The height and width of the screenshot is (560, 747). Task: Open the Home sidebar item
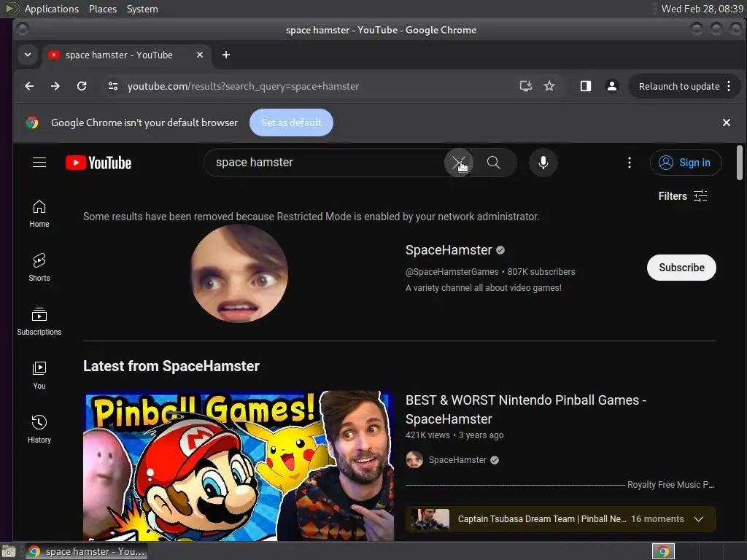pos(39,214)
